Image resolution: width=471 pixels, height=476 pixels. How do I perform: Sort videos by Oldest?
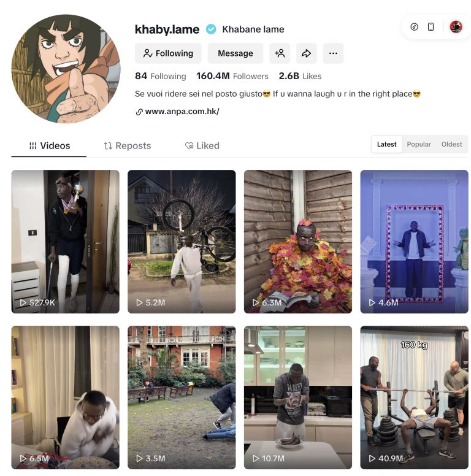coord(451,144)
